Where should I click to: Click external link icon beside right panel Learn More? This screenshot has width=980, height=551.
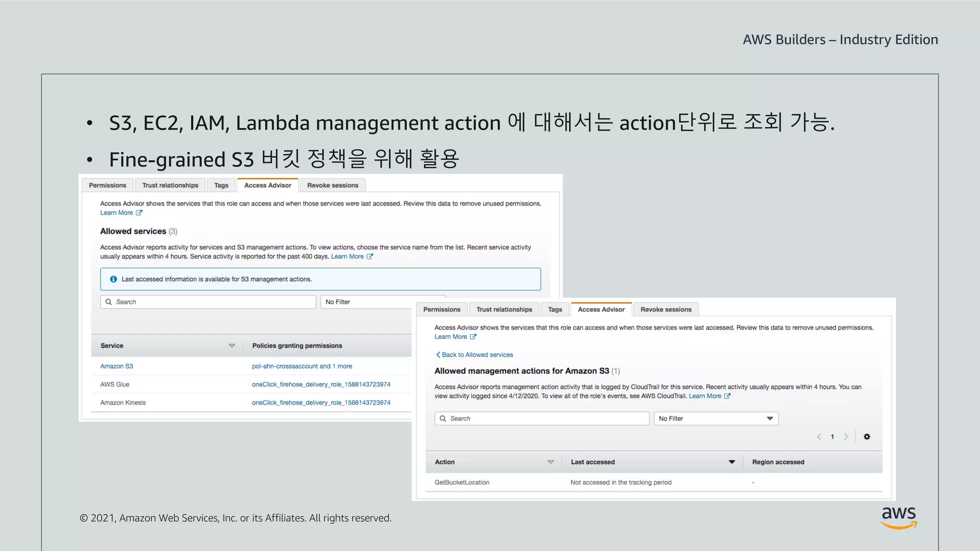473,337
